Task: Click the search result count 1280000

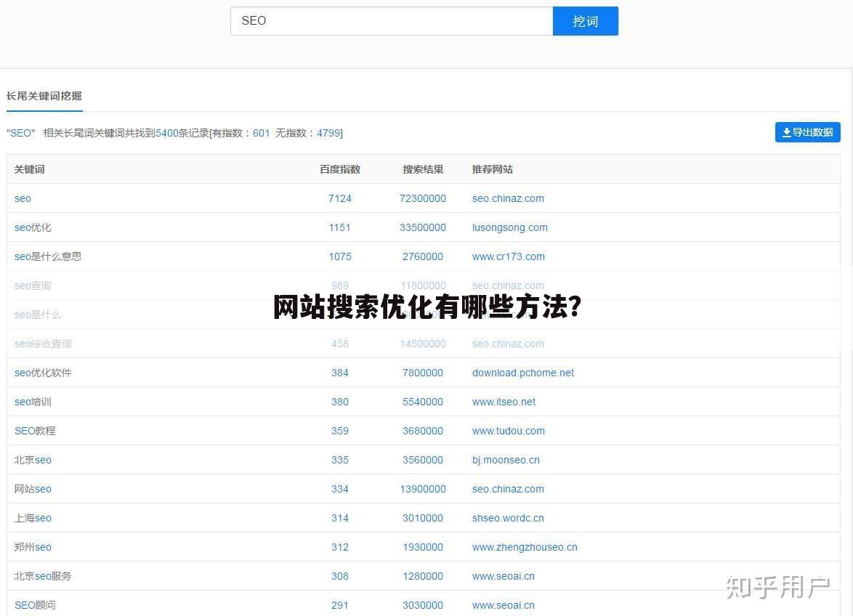Action: [x=423, y=576]
